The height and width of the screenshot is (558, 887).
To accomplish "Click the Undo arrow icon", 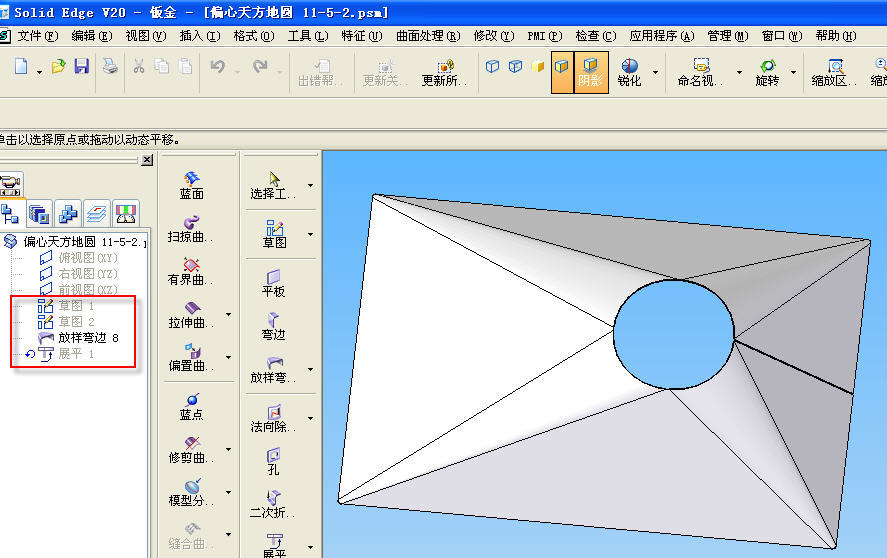I will (217, 67).
